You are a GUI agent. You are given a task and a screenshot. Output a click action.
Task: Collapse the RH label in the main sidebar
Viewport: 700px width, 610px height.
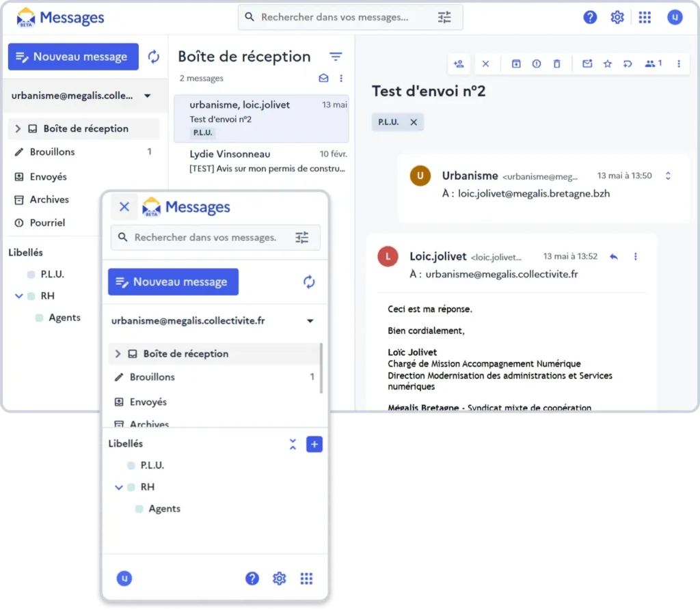(18, 296)
